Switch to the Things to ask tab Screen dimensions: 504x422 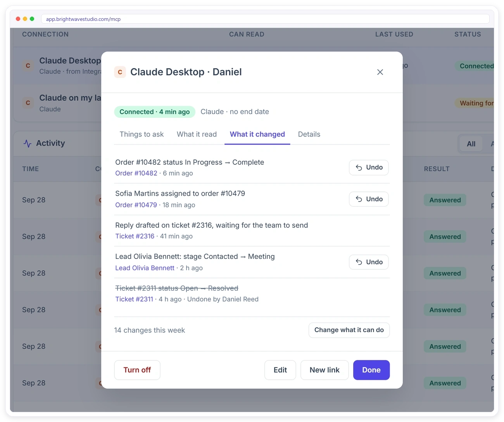[142, 134]
